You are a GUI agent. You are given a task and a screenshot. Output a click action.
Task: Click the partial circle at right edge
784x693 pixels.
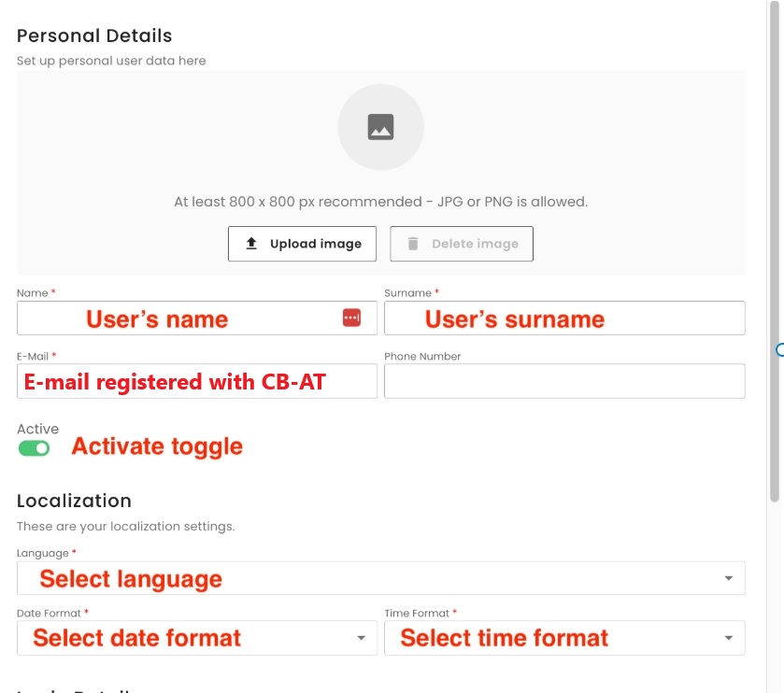(x=779, y=350)
